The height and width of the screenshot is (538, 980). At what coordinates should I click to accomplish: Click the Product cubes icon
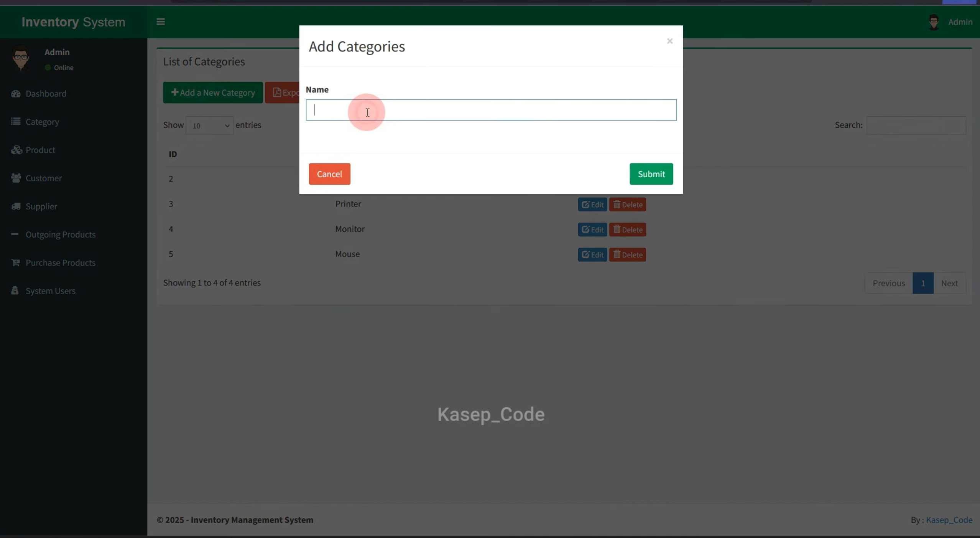click(x=16, y=150)
